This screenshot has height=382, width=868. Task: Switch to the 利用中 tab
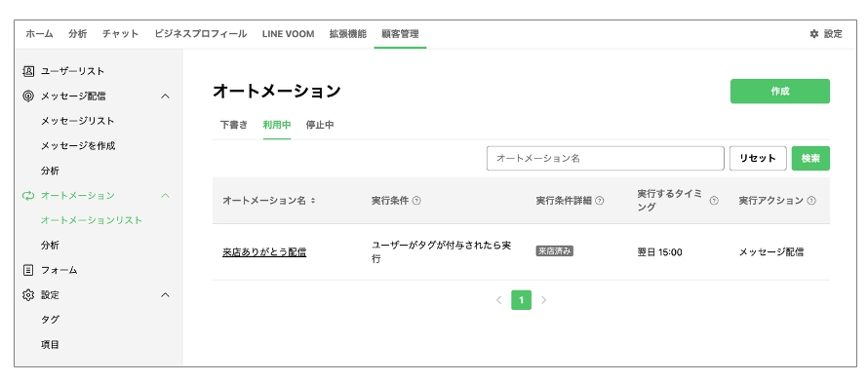(277, 125)
